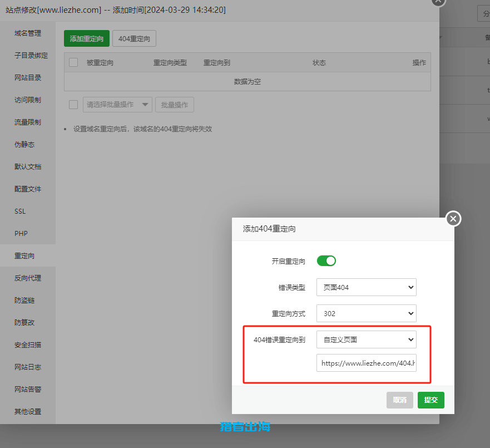490x448 pixels.
Task: Expand the 请选择批量操作 dropdown
Action: click(x=117, y=104)
